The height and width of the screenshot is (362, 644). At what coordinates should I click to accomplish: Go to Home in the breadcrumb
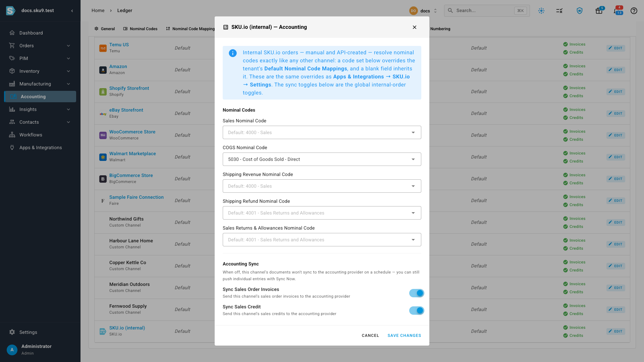point(98,11)
